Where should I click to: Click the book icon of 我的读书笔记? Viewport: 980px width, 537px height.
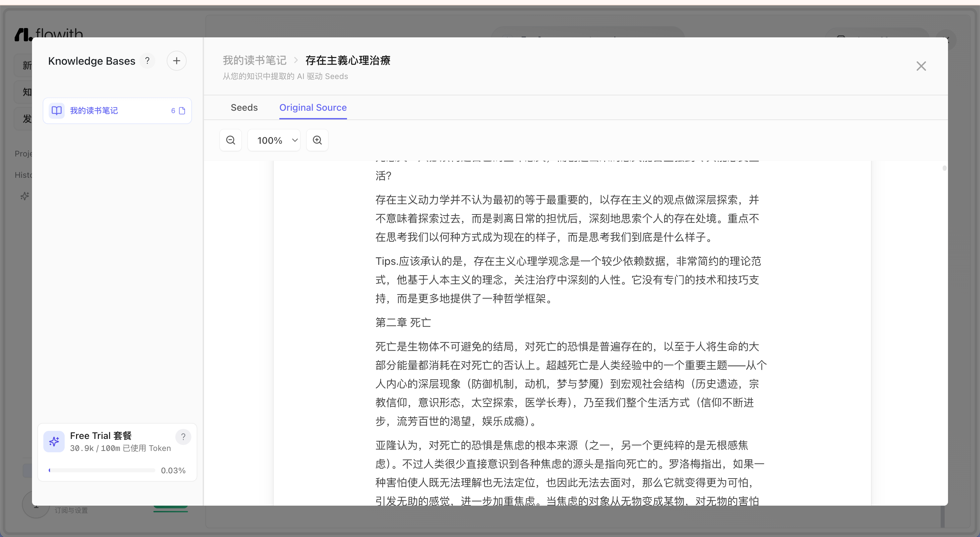click(x=57, y=110)
